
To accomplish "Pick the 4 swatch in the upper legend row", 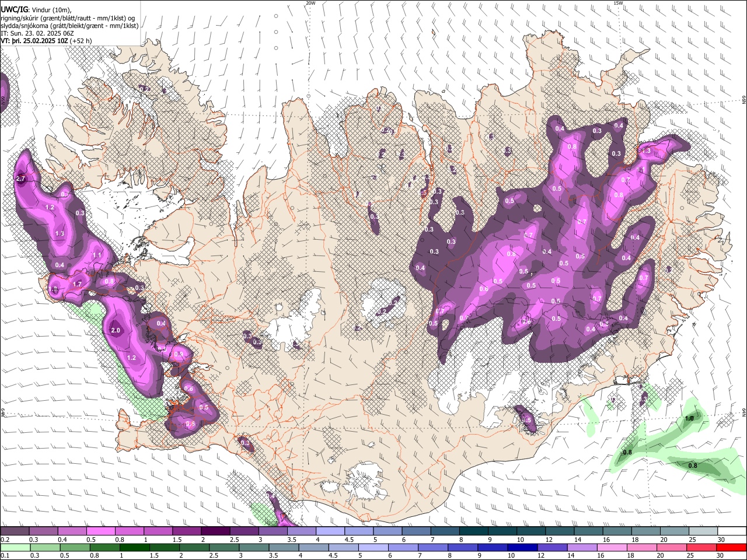I will tap(330, 531).
